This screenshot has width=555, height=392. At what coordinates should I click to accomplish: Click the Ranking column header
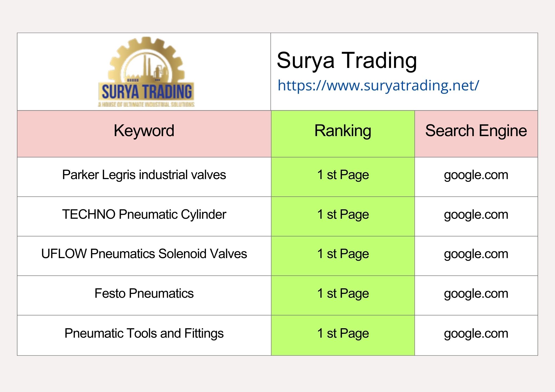pyautogui.click(x=343, y=134)
